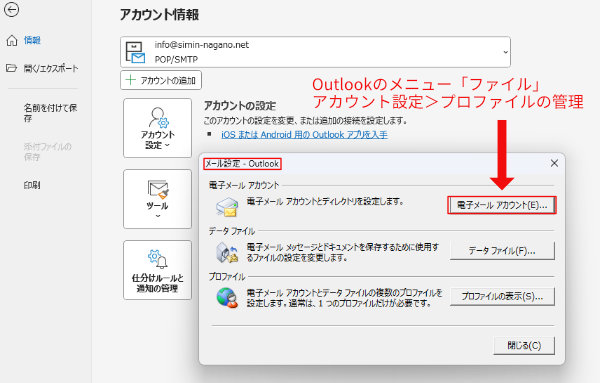This screenshot has height=383, width=600.
Task: Click the envelope broom icon in ツール
Action: click(158, 189)
